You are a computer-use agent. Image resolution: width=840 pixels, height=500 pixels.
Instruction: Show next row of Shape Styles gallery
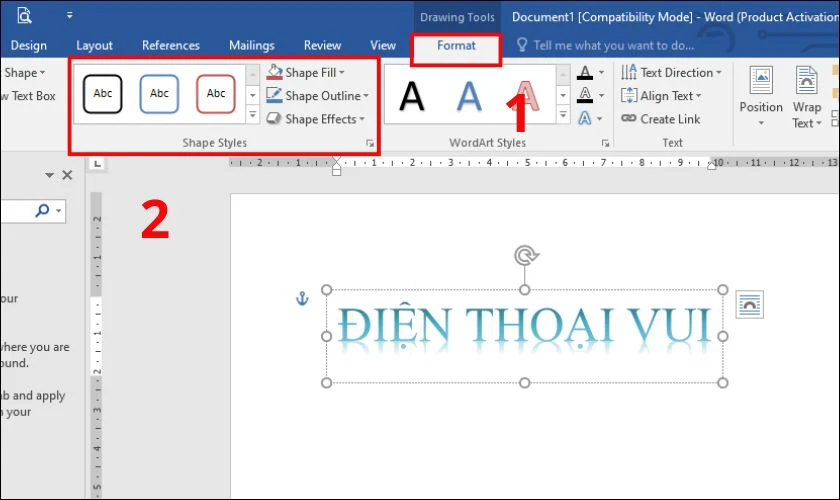coord(253,95)
